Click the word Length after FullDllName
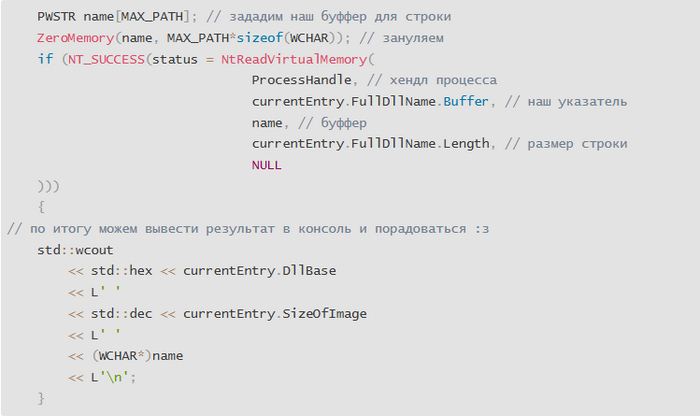700x416 pixels. [466, 144]
